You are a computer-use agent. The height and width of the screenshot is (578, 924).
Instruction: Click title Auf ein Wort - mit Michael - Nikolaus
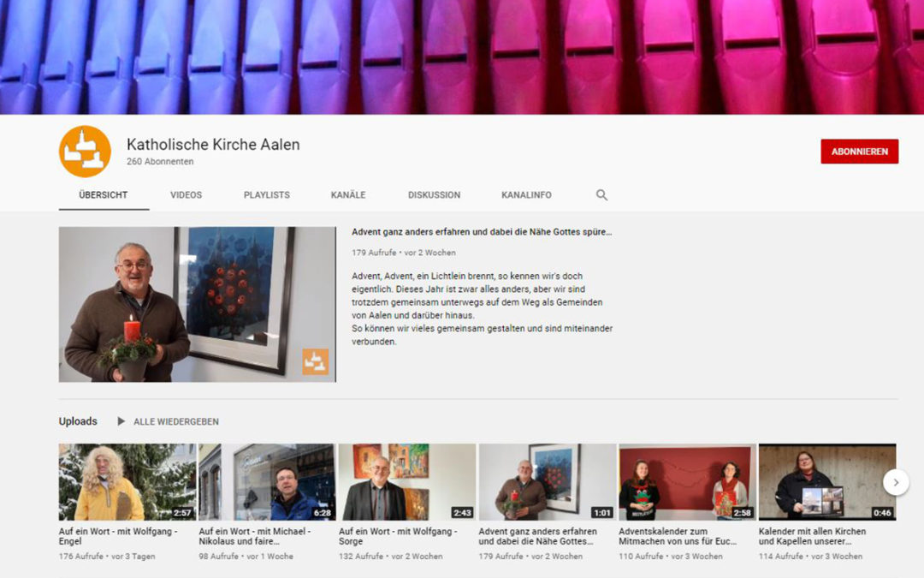click(255, 536)
